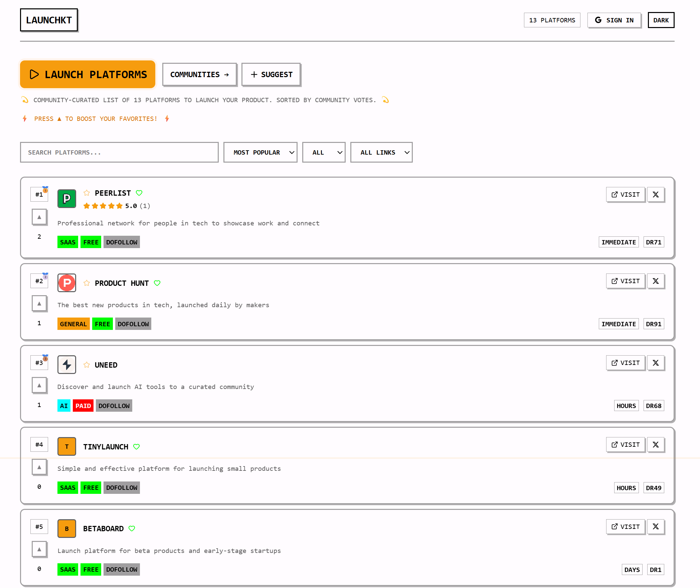The width and height of the screenshot is (700, 588).
Task: Click the FREE tag on TinyLaunch
Action: point(91,487)
